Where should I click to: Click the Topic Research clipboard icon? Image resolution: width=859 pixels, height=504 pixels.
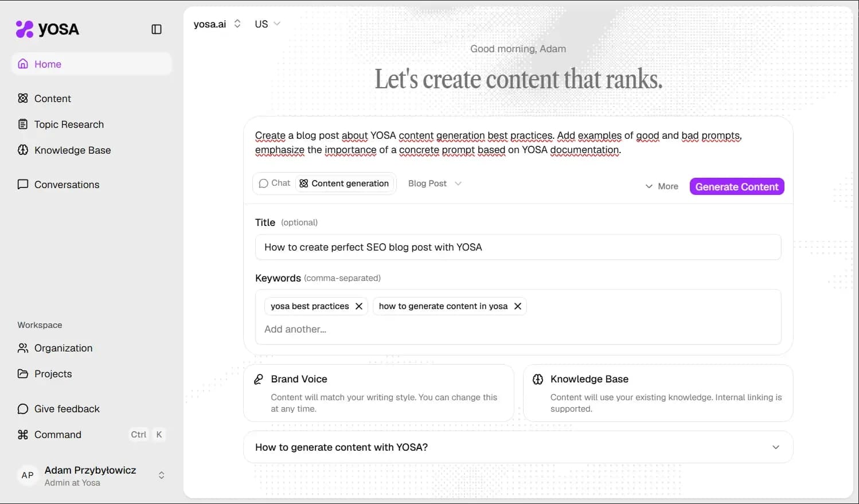point(23,124)
